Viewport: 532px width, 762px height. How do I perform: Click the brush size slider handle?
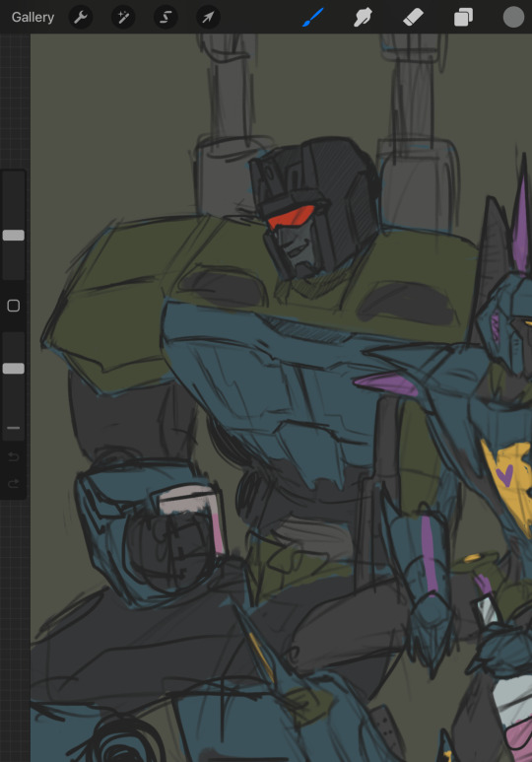pos(14,236)
